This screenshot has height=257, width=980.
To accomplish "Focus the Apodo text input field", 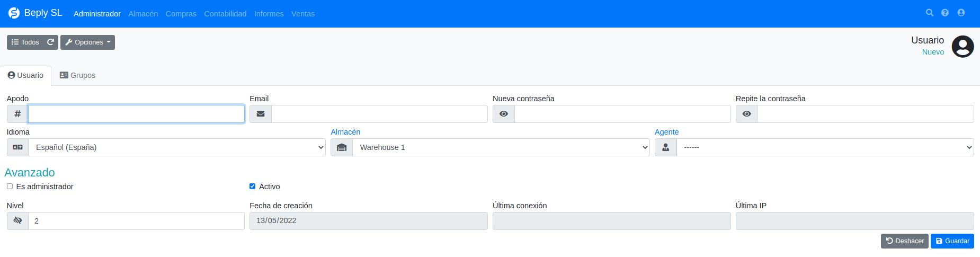I will (x=136, y=114).
